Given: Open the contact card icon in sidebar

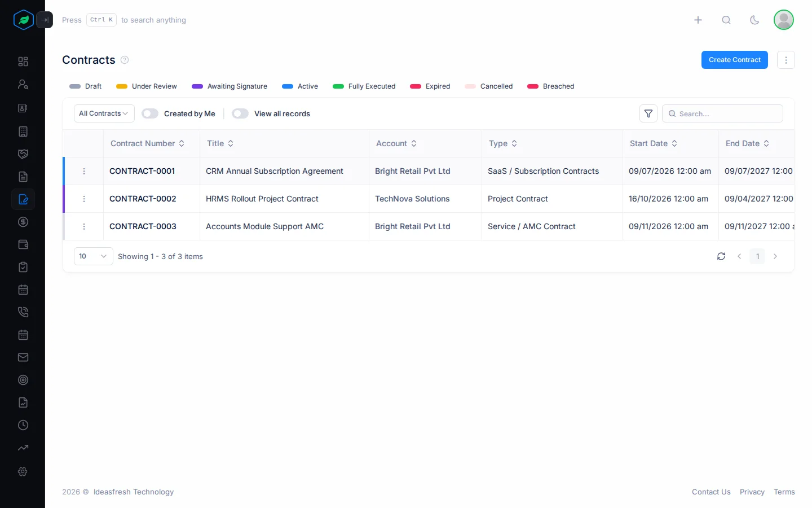Looking at the screenshot, I should tap(23, 108).
